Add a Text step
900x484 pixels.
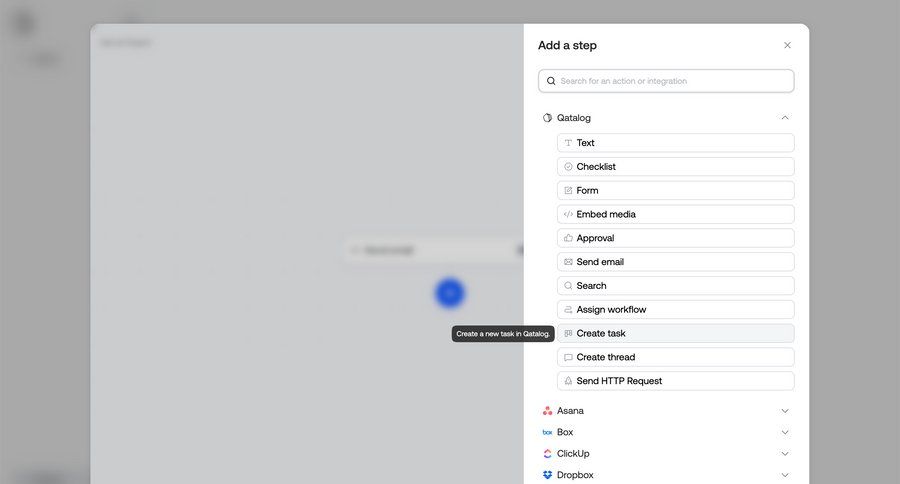coord(676,143)
